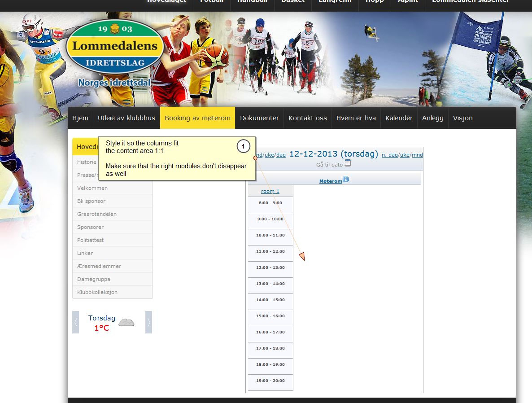The width and height of the screenshot is (532, 403).
Task: Open Grasrotandelen from the sidebar
Action: (x=112, y=214)
